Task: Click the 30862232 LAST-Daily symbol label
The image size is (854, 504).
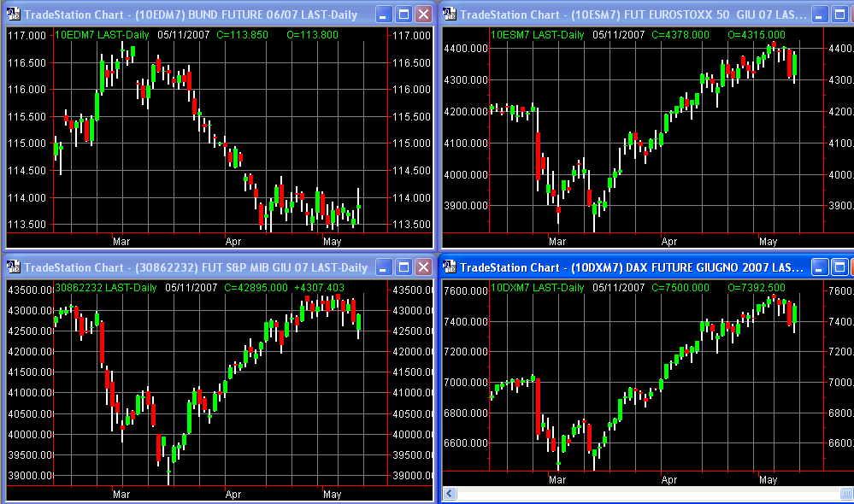Action: point(106,288)
